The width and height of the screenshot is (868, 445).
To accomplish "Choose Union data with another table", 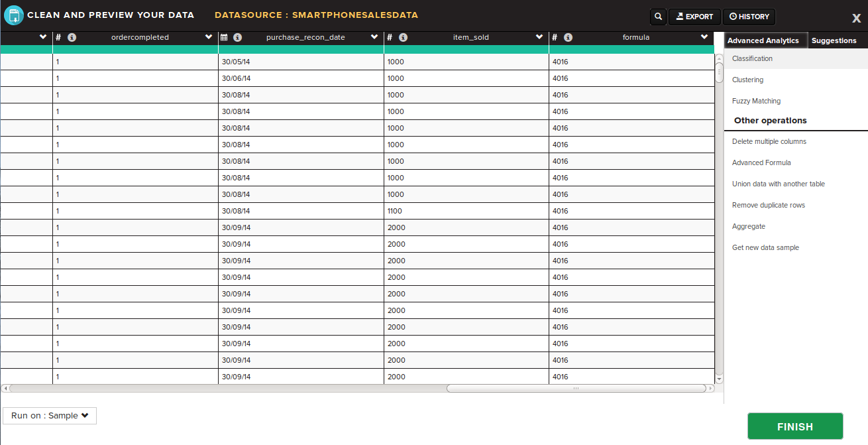I will (x=778, y=184).
